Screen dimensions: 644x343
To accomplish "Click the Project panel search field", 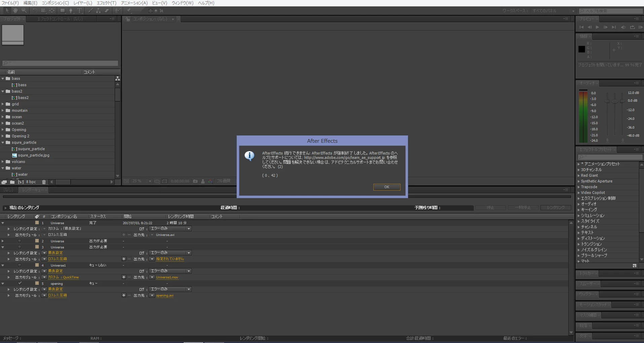I will 61,63.
